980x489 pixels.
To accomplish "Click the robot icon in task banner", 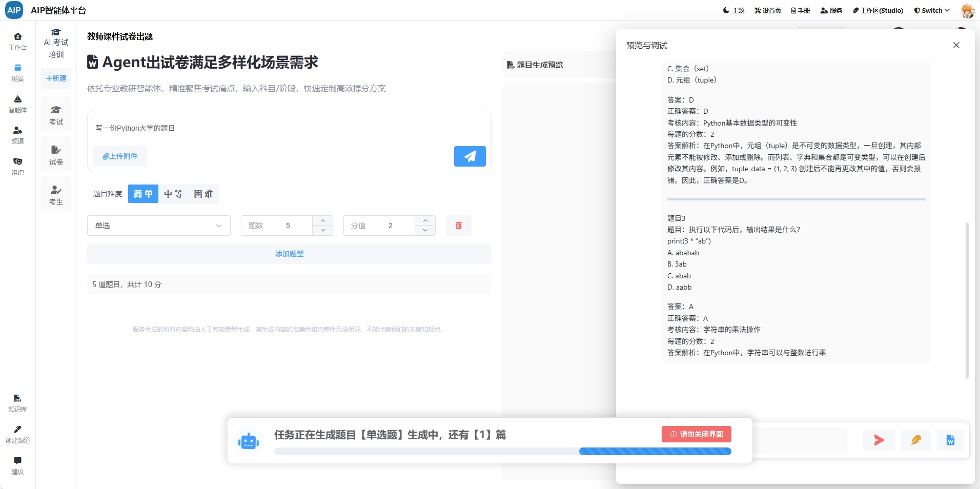I will pyautogui.click(x=249, y=441).
